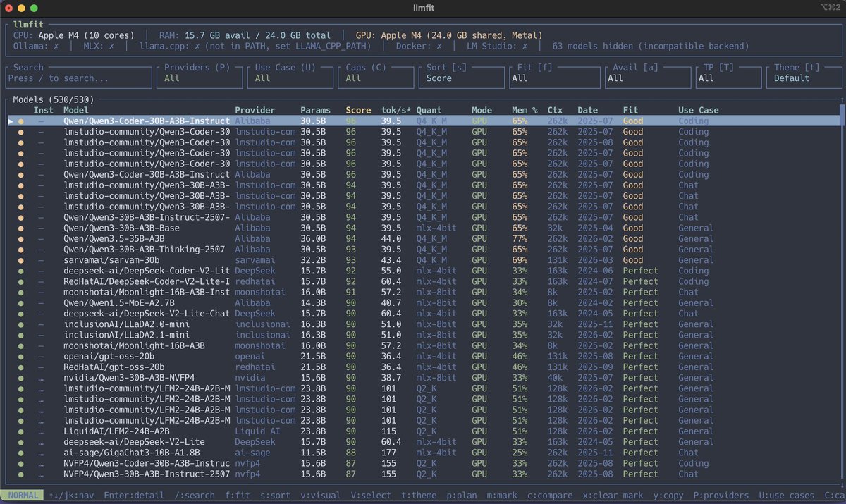Click the llmfit window title
Image resolution: width=846 pixels, height=504 pixels.
coord(423,7)
